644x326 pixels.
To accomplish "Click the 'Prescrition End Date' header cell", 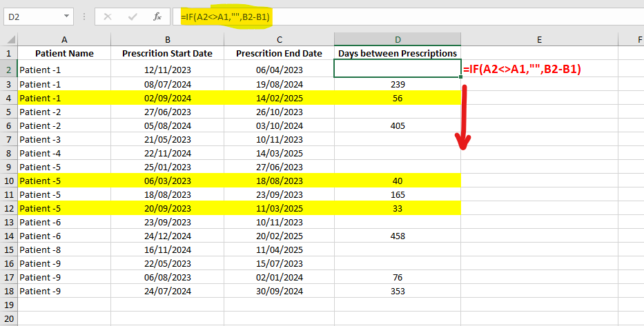I will 280,53.
